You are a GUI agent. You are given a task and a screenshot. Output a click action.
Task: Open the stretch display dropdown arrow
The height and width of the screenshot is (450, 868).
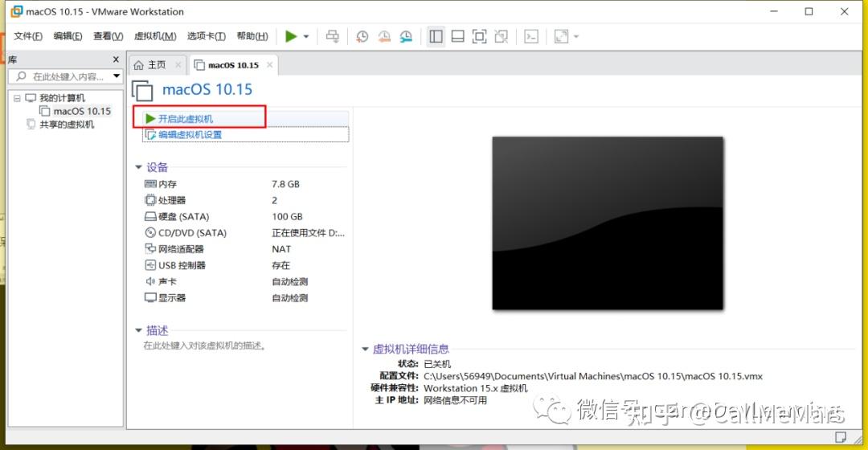coord(576,36)
